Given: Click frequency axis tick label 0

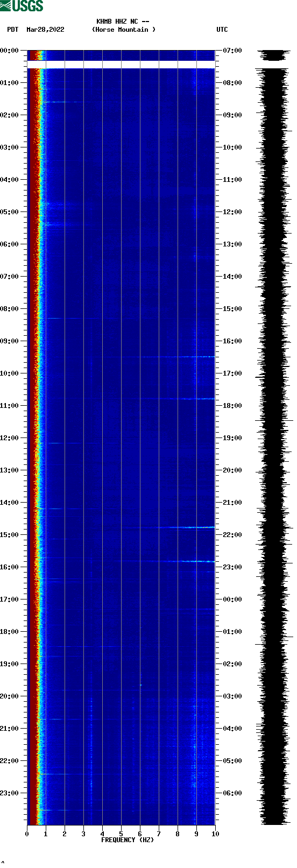Looking at the screenshot, I should (27, 834).
